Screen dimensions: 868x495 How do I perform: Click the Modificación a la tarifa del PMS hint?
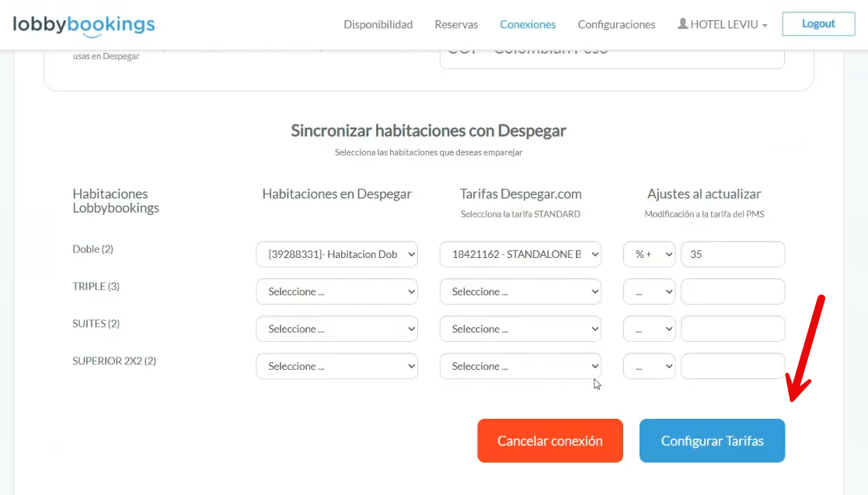point(704,214)
